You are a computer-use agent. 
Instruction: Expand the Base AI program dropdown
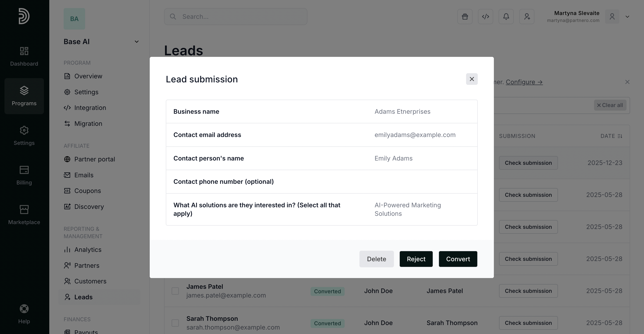[136, 42]
